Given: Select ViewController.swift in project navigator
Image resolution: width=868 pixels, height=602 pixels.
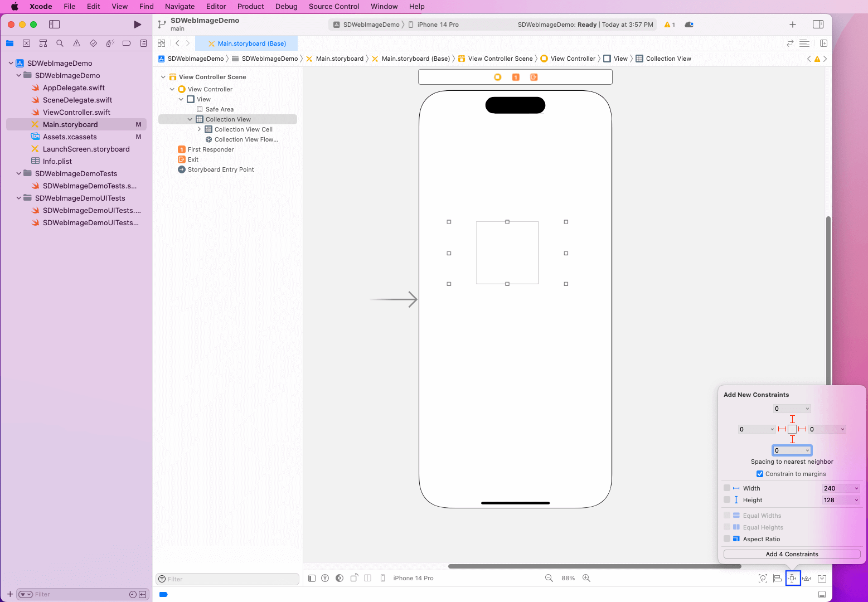Looking at the screenshot, I should point(76,112).
